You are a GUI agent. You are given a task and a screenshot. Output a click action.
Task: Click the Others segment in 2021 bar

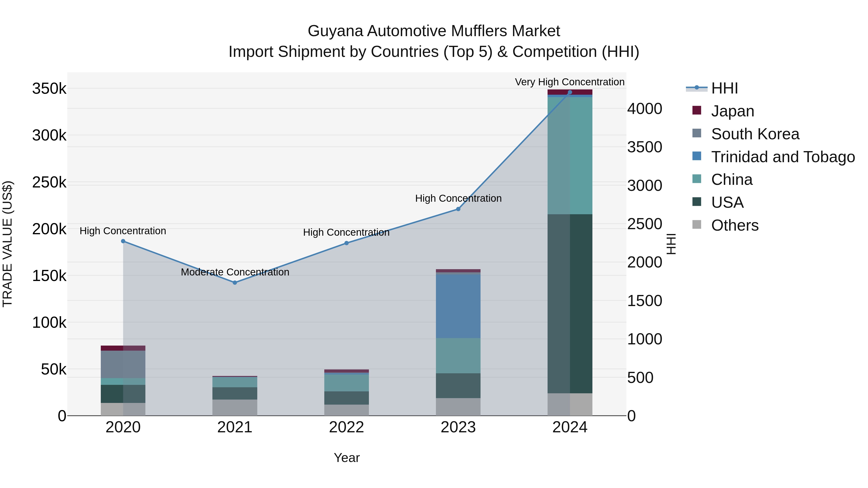click(235, 408)
